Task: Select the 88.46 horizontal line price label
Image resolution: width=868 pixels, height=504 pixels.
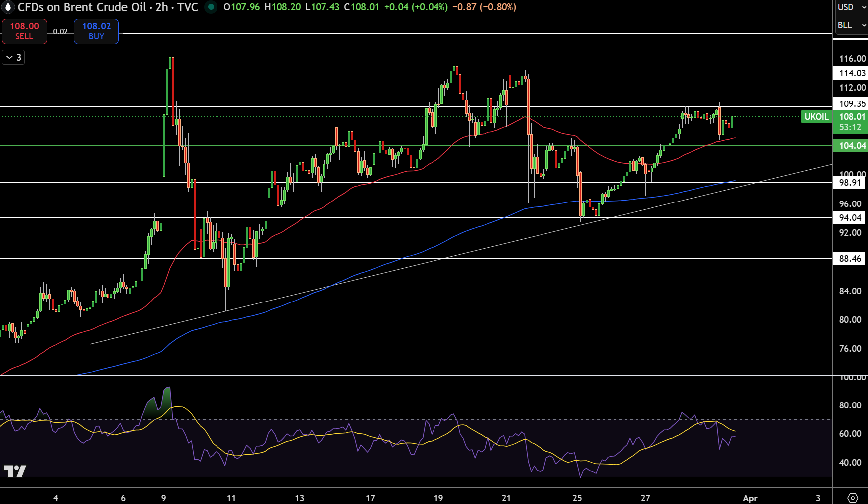Action: point(850,259)
